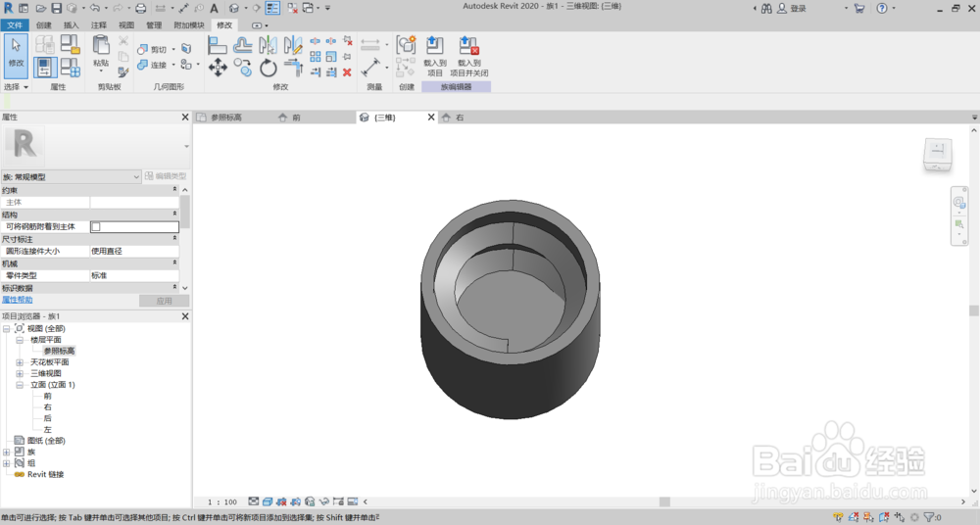Close the Properties (属性) panel
980x525 pixels.
point(185,117)
